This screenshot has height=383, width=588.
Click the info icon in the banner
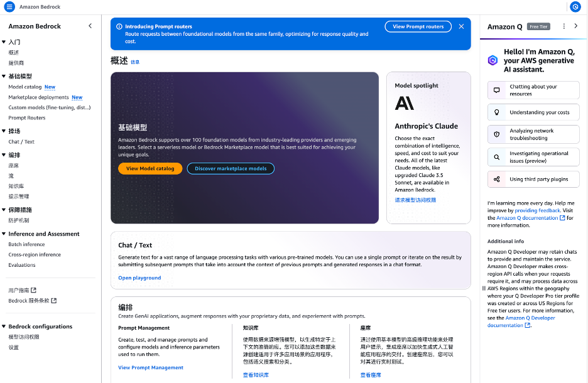pos(119,26)
